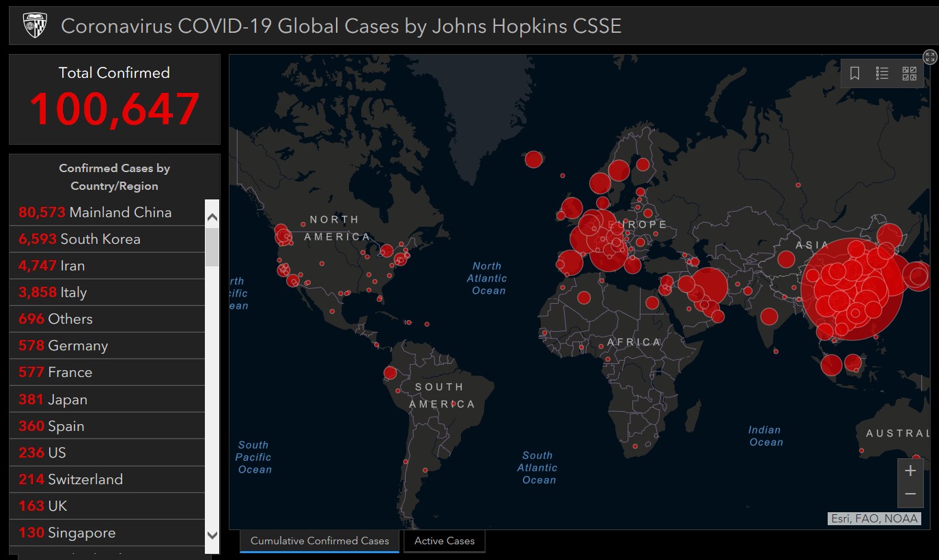Screen dimensions: 939x560
Task: Select Spain in the country list
Action: pyautogui.click(x=107, y=426)
